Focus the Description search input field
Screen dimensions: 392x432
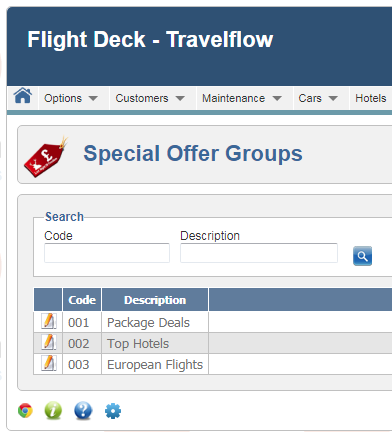tap(259, 253)
